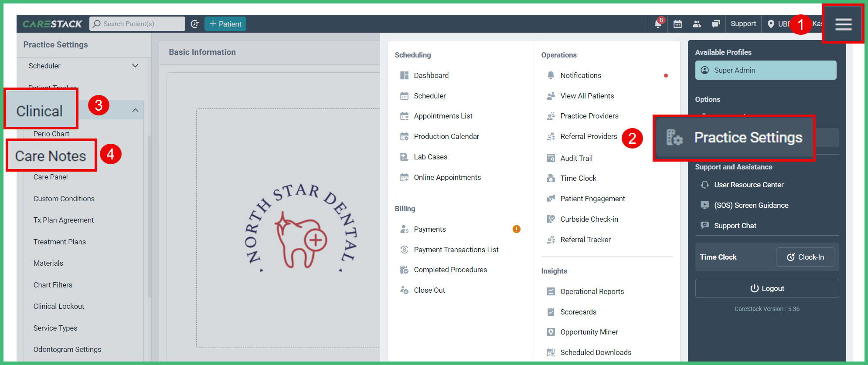Viewport: 868px width, 365px height.
Task: Click the Time Clock menu icon
Action: coord(551,178)
